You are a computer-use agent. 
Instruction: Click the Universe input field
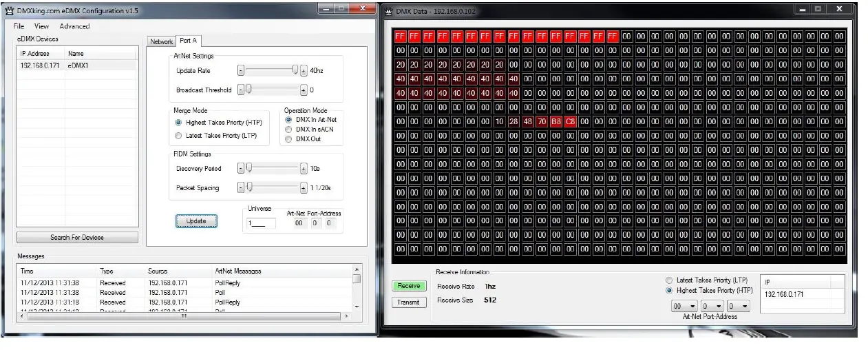click(262, 223)
